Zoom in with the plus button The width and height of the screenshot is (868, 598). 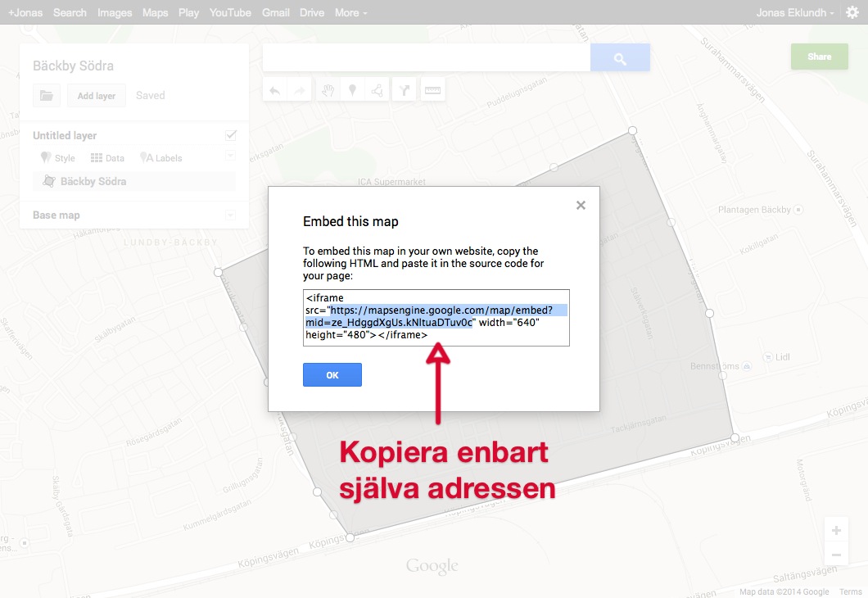click(x=836, y=531)
